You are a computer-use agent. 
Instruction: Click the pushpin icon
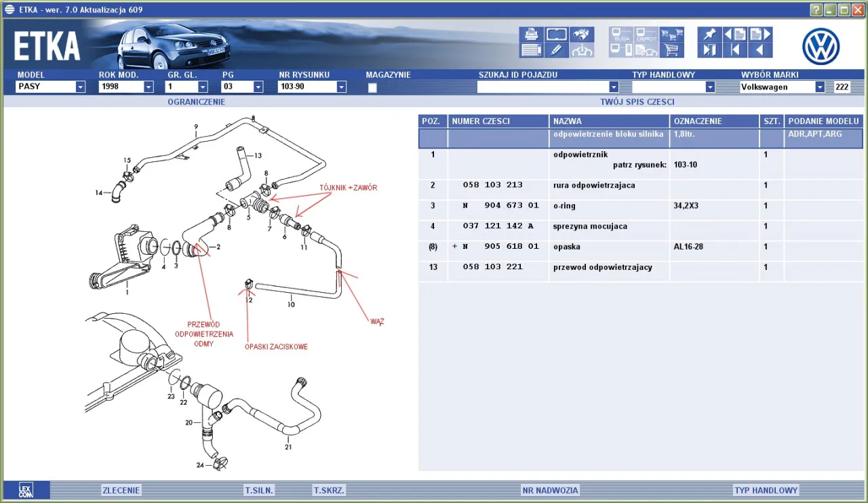pyautogui.click(x=709, y=35)
